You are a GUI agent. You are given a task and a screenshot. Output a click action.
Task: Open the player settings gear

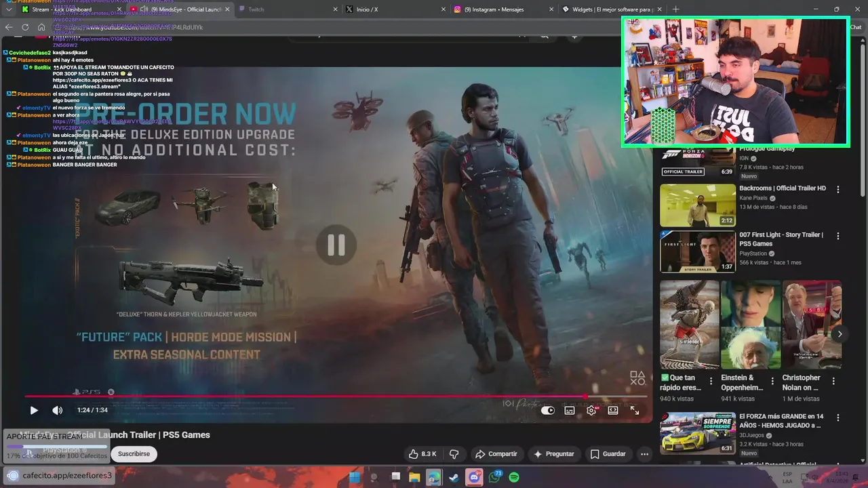(x=591, y=410)
